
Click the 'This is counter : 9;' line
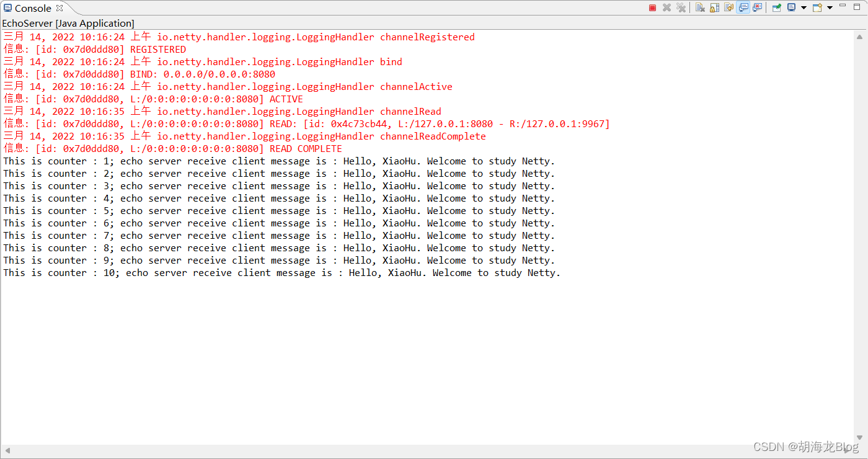279,261
